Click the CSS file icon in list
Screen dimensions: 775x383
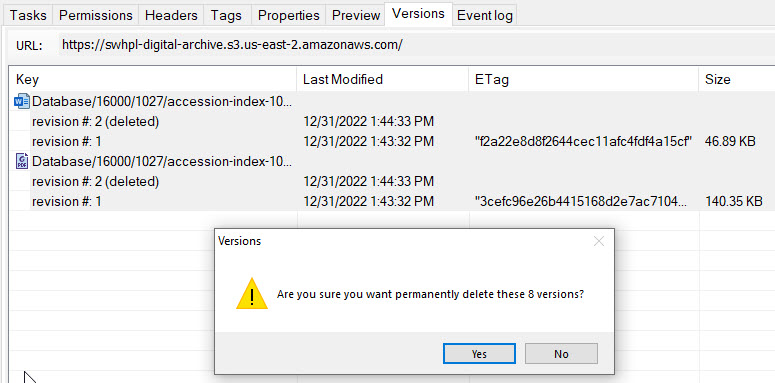point(22,161)
